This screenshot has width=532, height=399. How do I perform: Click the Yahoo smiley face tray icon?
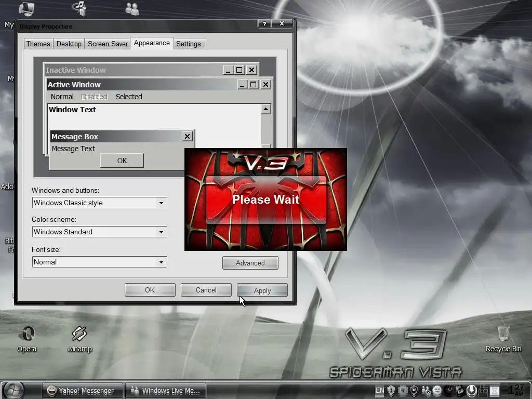437,391
